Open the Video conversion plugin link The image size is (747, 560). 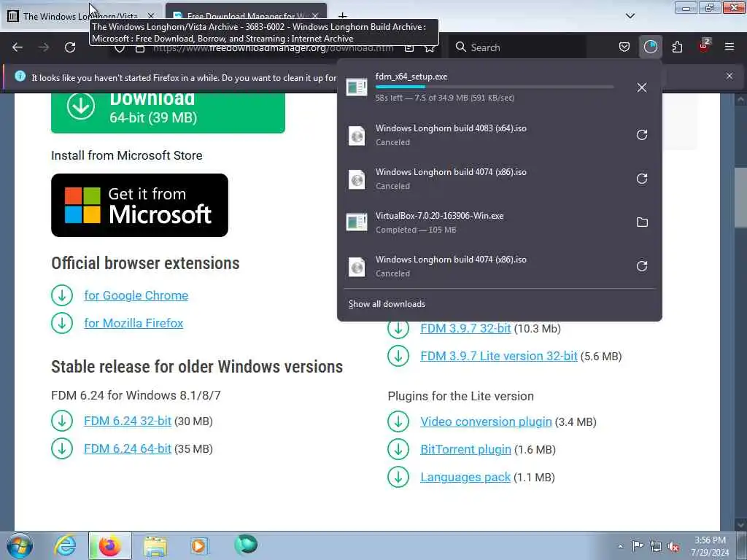point(486,421)
